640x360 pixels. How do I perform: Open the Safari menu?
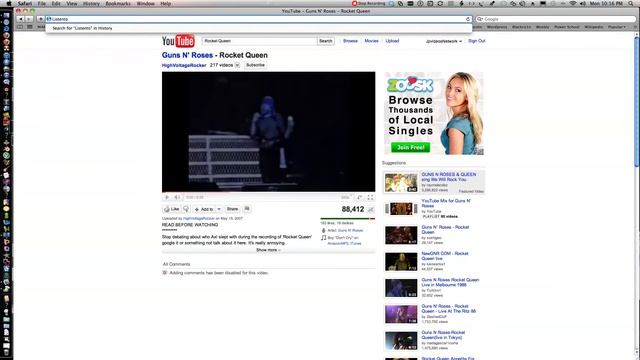[x=24, y=3]
